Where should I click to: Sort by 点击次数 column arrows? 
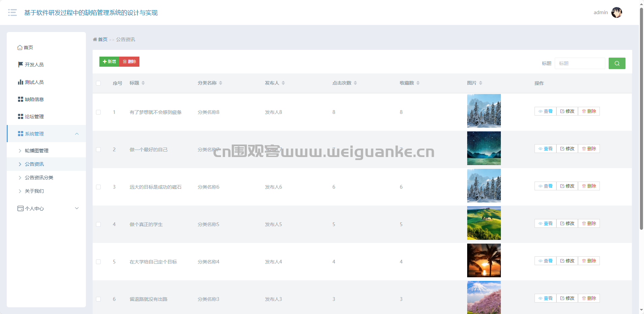[355, 83]
